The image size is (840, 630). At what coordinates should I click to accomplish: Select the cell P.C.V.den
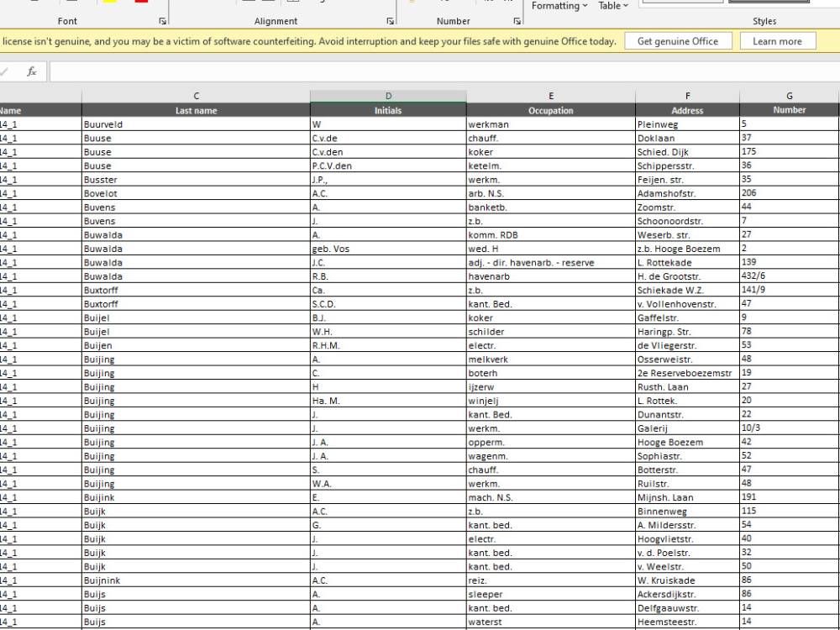[388, 165]
